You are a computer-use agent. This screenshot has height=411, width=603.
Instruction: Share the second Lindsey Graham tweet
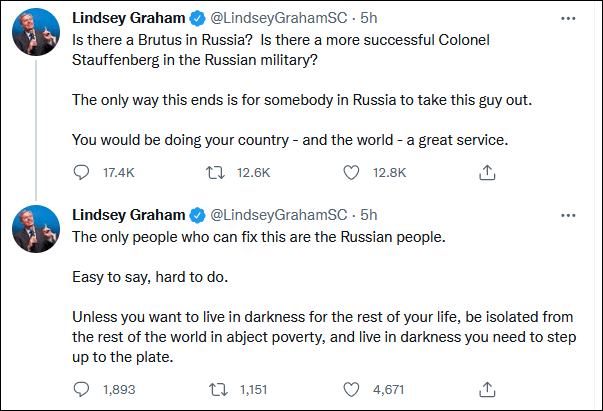tap(487, 387)
